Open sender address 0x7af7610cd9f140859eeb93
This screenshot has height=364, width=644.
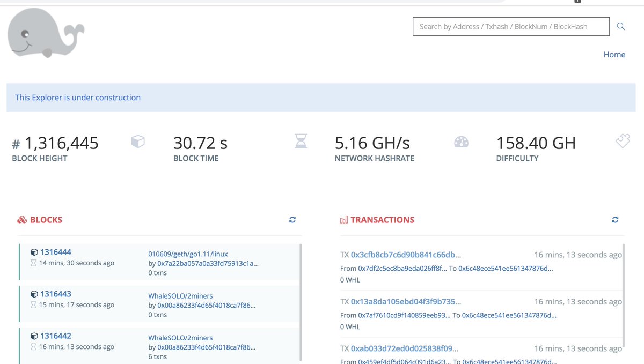coord(404,315)
